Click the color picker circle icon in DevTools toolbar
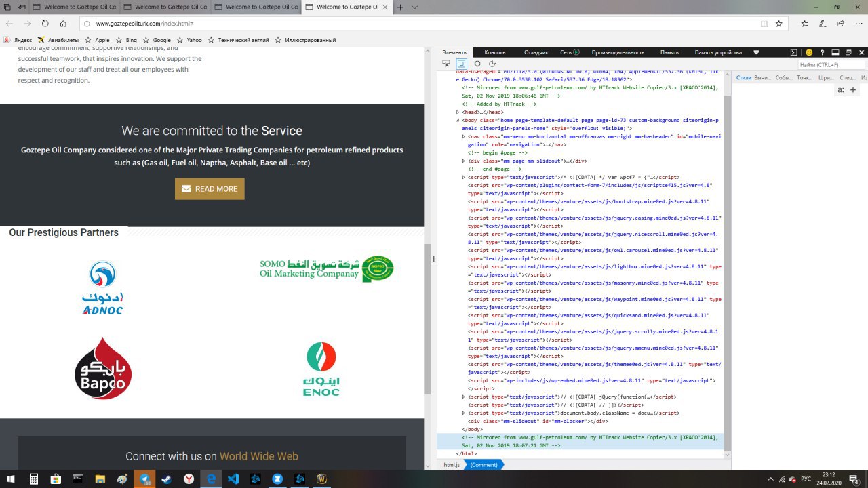 coord(477,64)
